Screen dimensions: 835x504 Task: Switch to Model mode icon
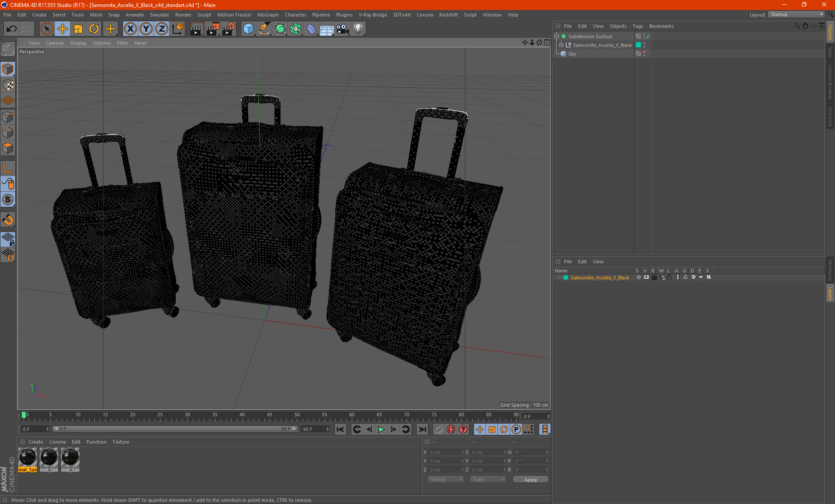click(8, 69)
